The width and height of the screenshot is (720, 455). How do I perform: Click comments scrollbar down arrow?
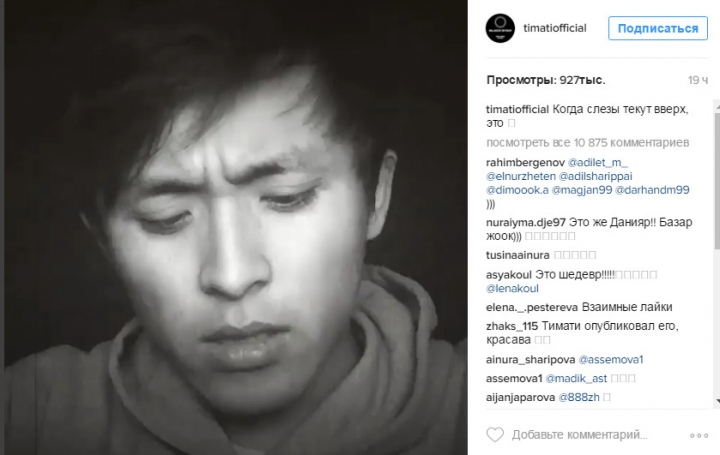pyautogui.click(x=717, y=401)
